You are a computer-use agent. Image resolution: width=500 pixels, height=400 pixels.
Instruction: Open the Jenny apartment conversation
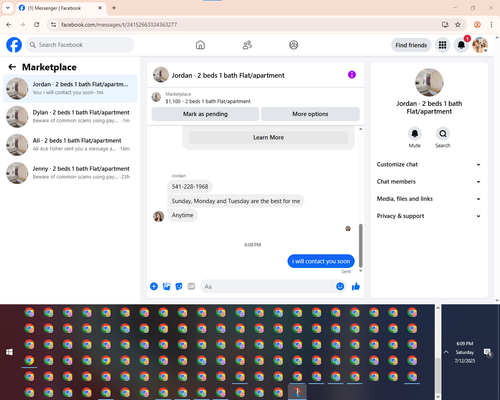pos(70,173)
